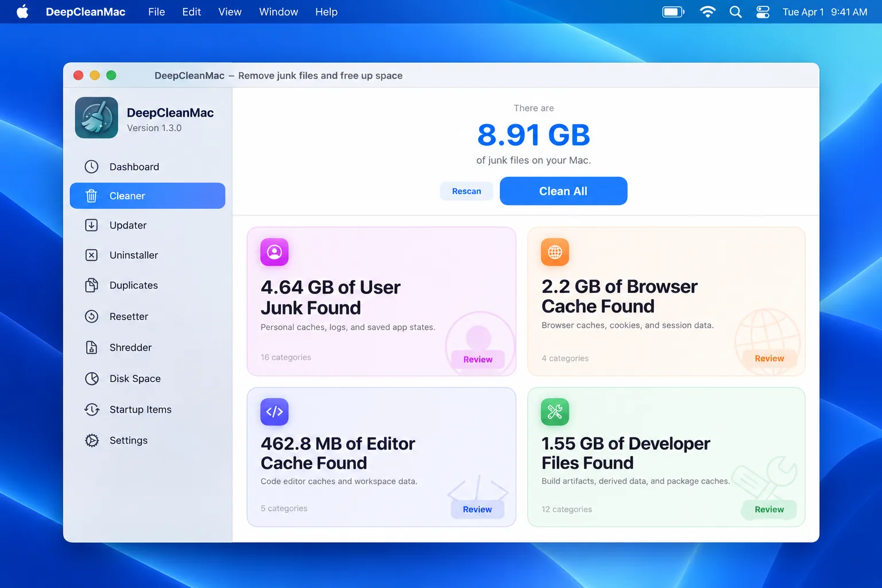The height and width of the screenshot is (588, 882).
Task: Click the Clean All button
Action: point(563,191)
